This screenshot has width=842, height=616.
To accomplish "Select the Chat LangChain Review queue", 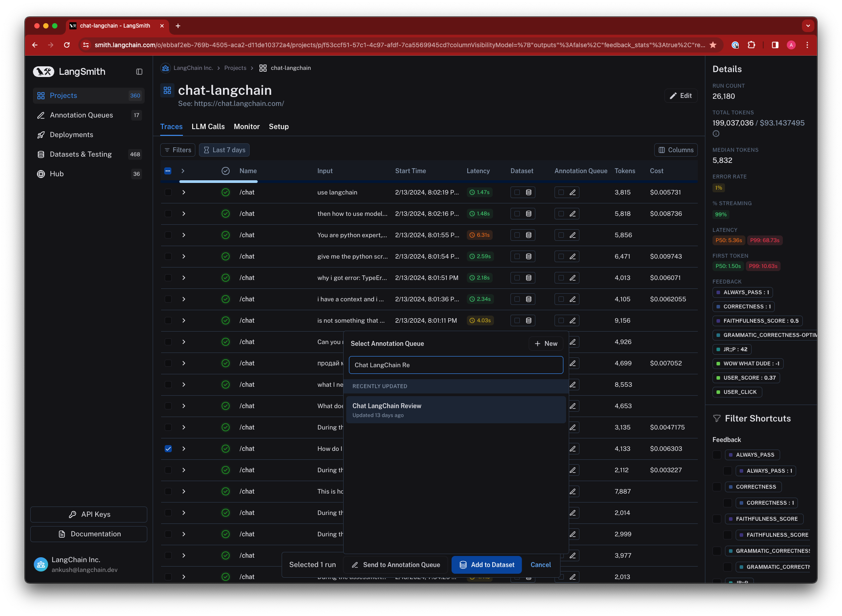I will point(456,409).
